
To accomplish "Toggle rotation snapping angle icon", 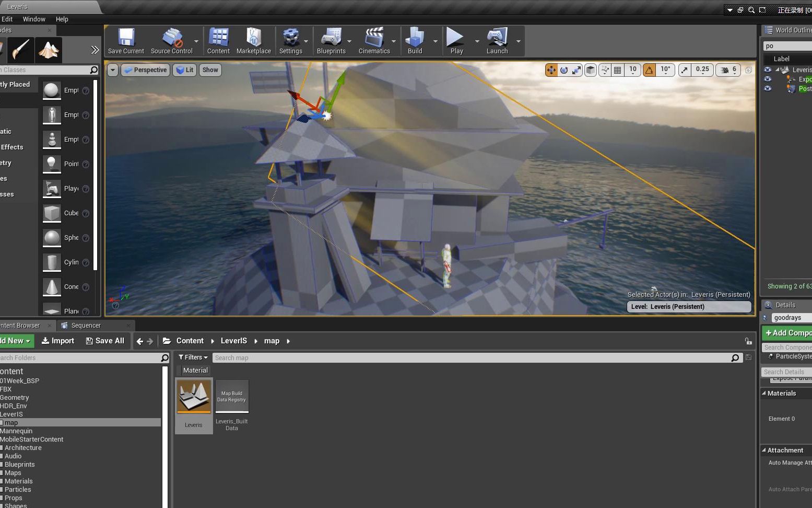I will [x=649, y=70].
